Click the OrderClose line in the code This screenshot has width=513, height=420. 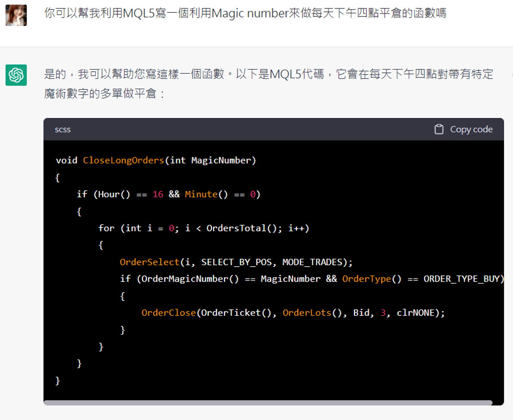(169, 313)
